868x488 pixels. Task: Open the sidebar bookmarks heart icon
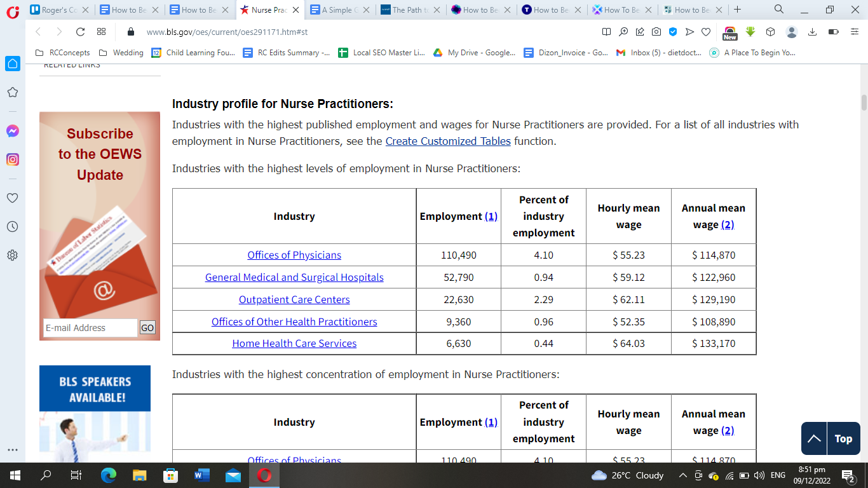(12, 198)
